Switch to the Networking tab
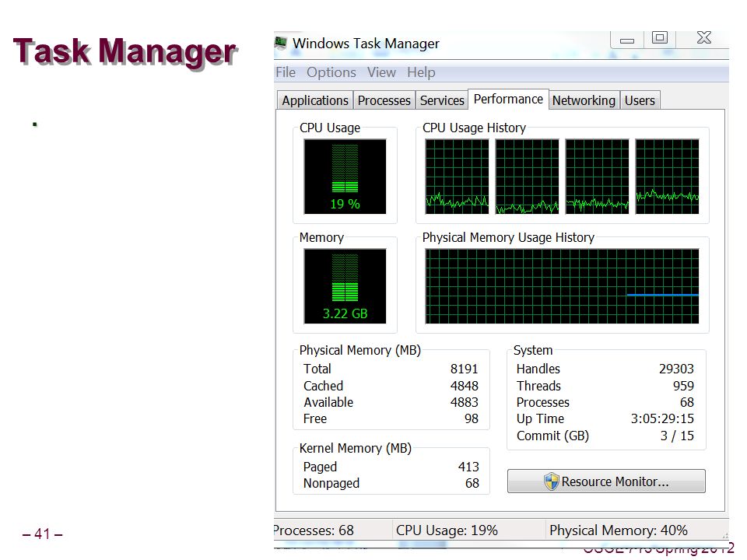The image size is (747, 560). tap(584, 100)
